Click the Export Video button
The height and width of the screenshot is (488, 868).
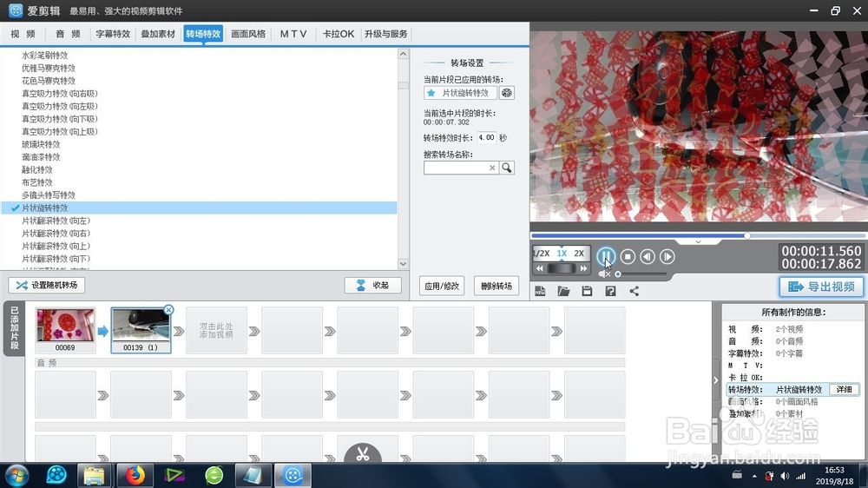pos(822,287)
